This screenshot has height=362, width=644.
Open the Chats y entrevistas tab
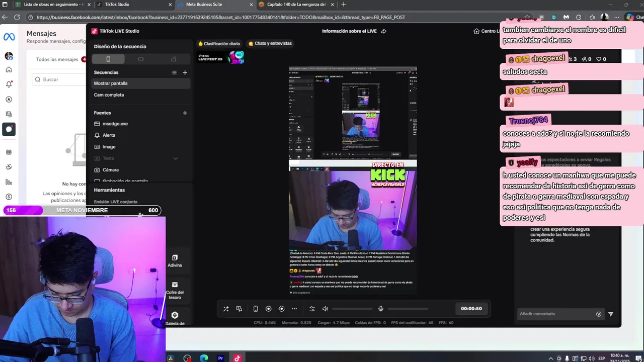(270, 43)
